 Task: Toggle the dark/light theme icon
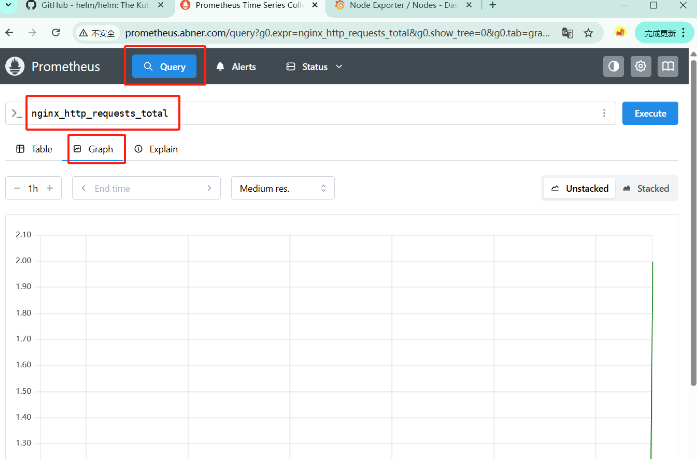coord(613,66)
